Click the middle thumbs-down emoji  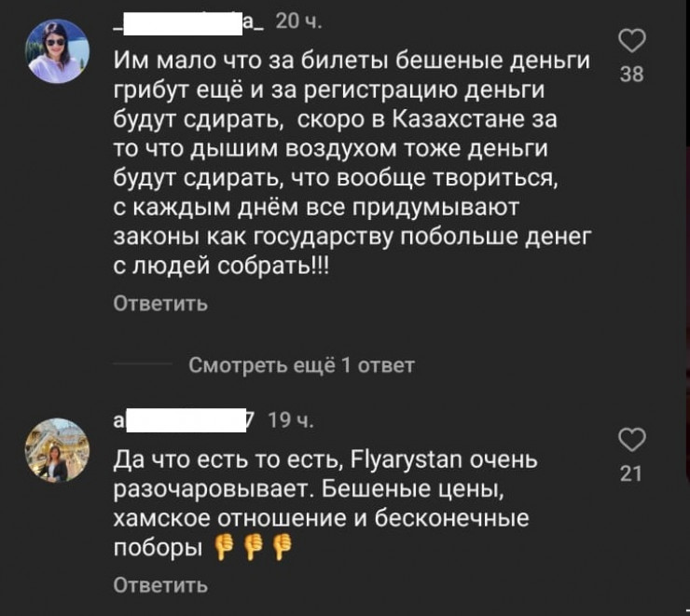252,550
